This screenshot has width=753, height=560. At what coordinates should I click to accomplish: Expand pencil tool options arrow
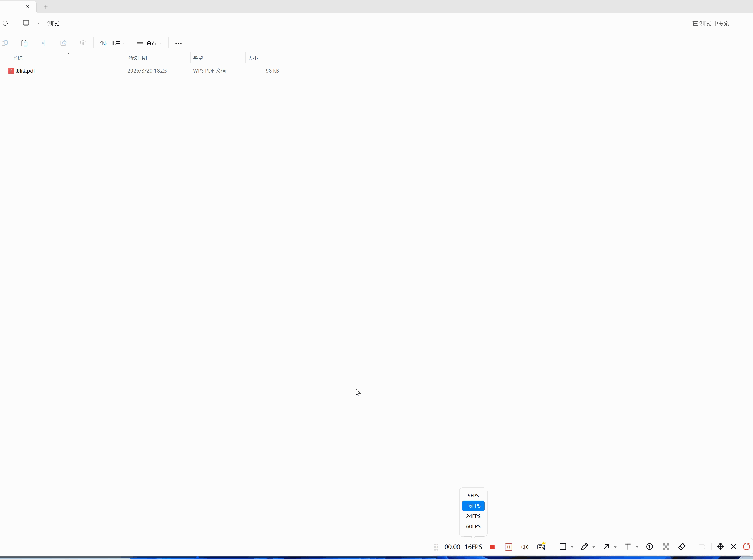[x=594, y=547]
